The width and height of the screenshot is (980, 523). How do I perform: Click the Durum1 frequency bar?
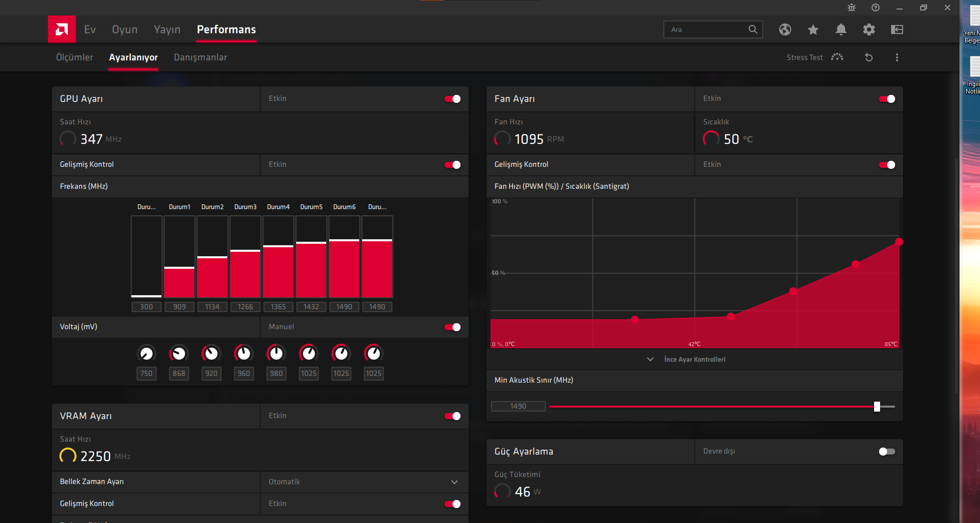(179, 257)
